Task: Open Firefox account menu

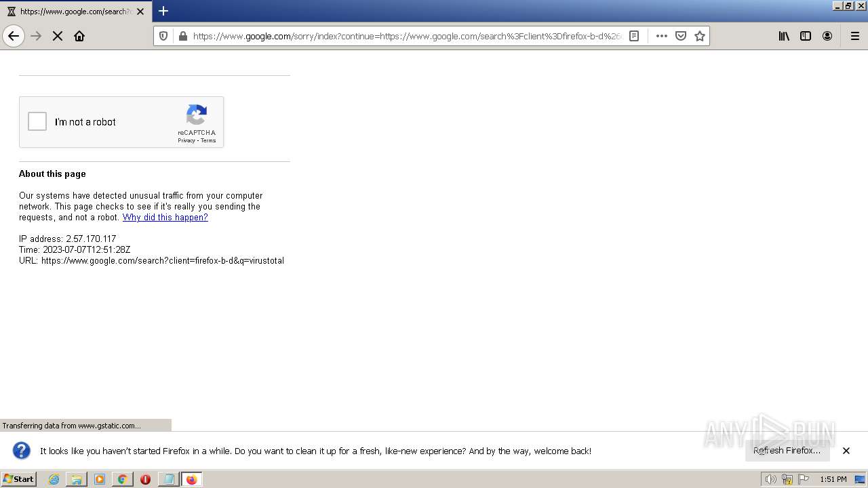Action: pyautogui.click(x=827, y=36)
